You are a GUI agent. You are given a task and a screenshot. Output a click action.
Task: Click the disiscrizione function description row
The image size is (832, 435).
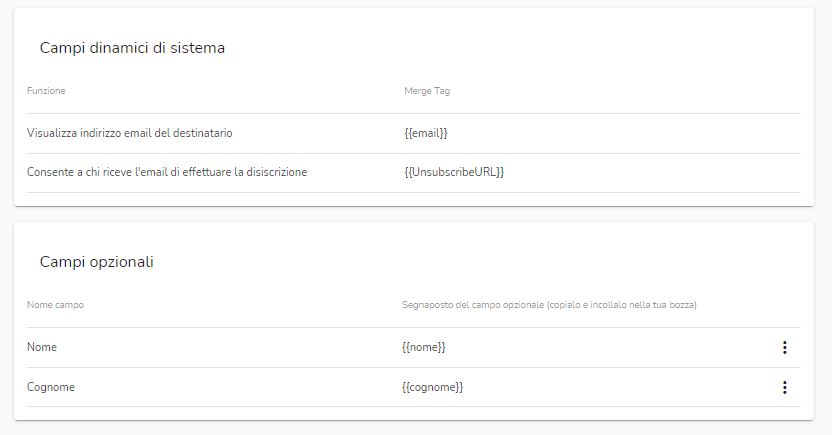[x=414, y=172]
